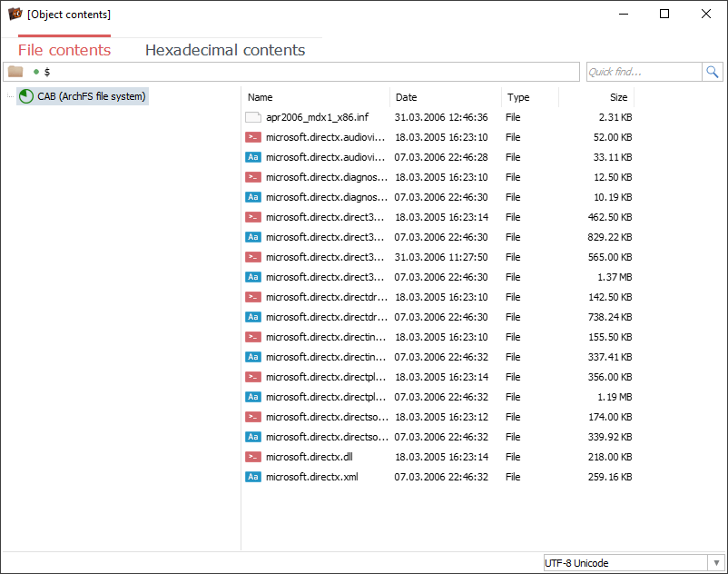This screenshot has height=574, width=728.
Task: Select the microsoft.directx.directin… name sized 337.41 KB
Action: [326, 357]
